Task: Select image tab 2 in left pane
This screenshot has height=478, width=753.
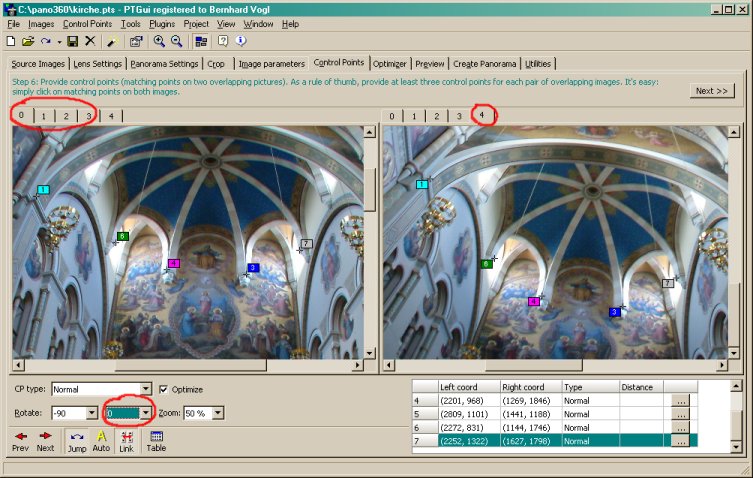Action: tap(66, 116)
